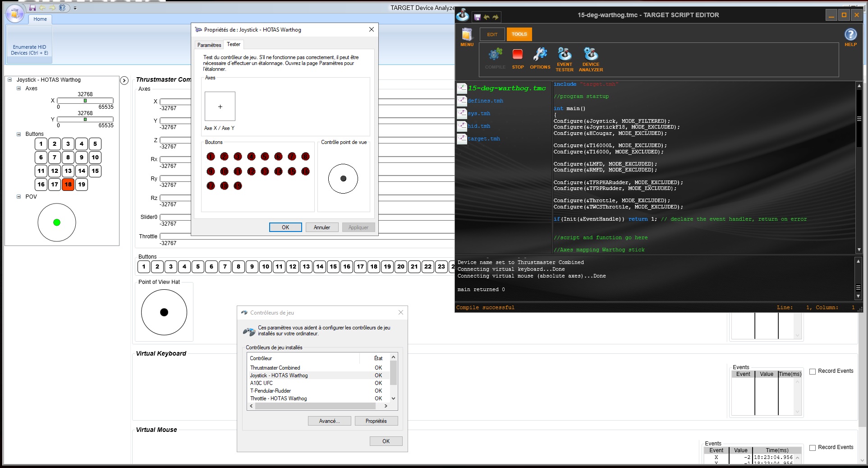868x468 pixels.
Task: Launch the EVENT TESTER tool
Action: [565, 60]
